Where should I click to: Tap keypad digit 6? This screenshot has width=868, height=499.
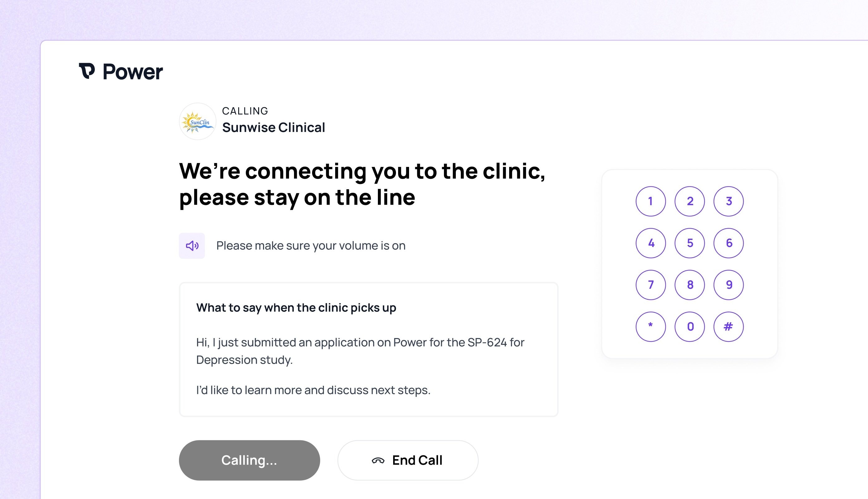click(x=729, y=243)
